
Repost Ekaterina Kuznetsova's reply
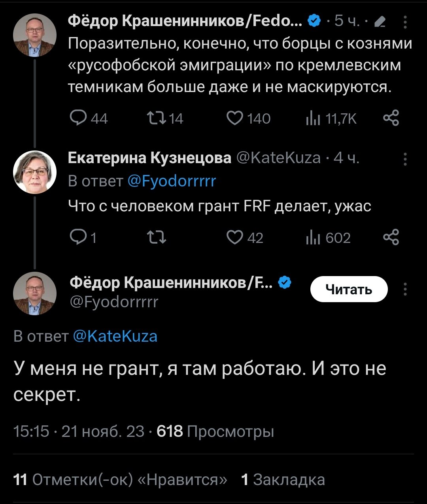tap(156, 238)
